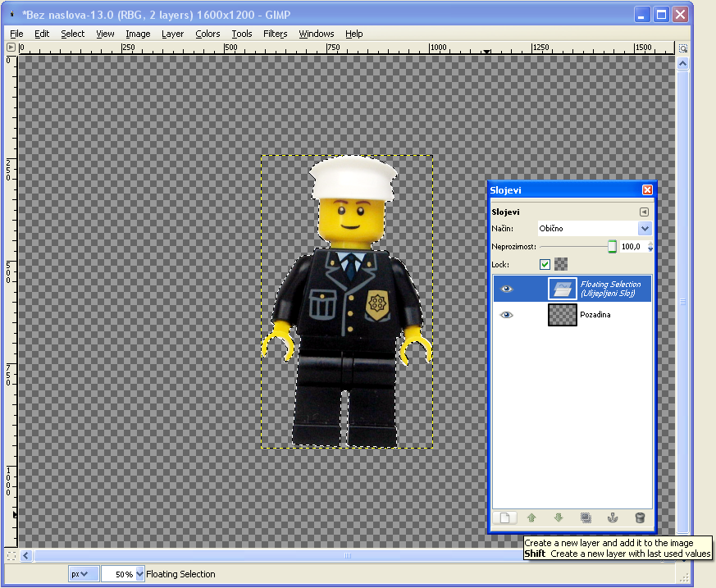Delete layer with trash icon
This screenshot has height=588, width=716.
click(640, 518)
